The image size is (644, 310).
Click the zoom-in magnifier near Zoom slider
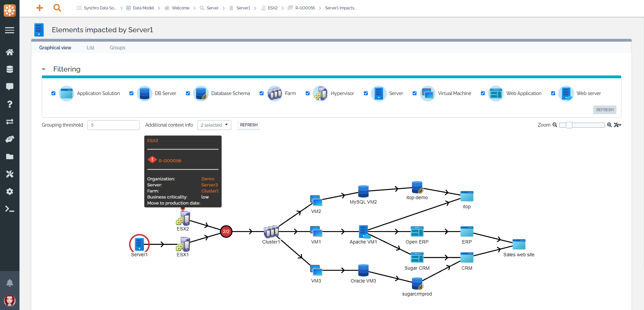coord(609,125)
